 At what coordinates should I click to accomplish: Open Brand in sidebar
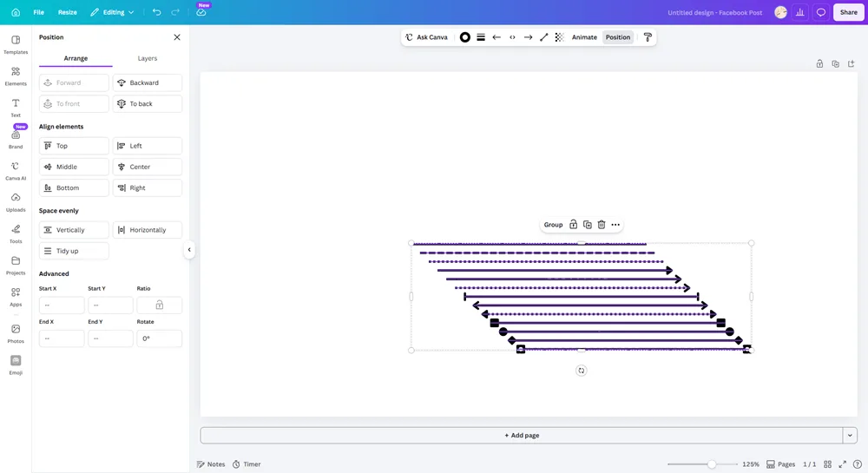click(16, 139)
